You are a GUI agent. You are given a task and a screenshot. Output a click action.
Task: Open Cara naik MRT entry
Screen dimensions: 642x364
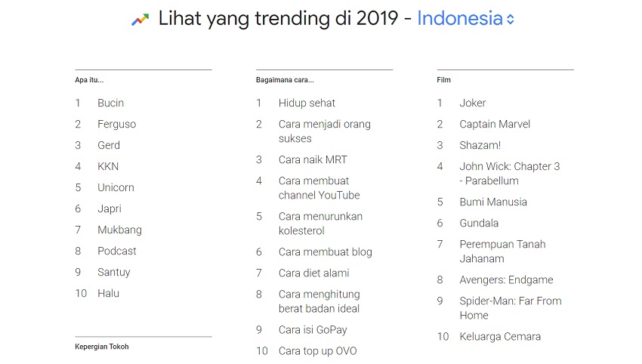tap(313, 159)
